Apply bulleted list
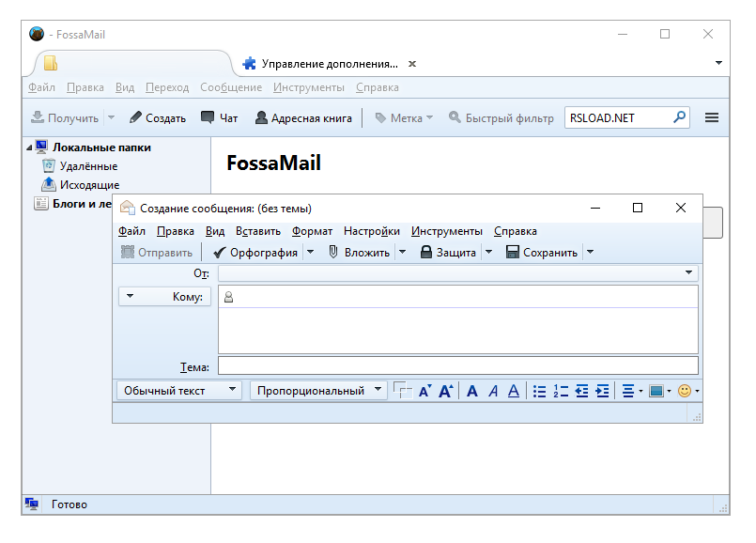The image size is (756, 543). 539,391
